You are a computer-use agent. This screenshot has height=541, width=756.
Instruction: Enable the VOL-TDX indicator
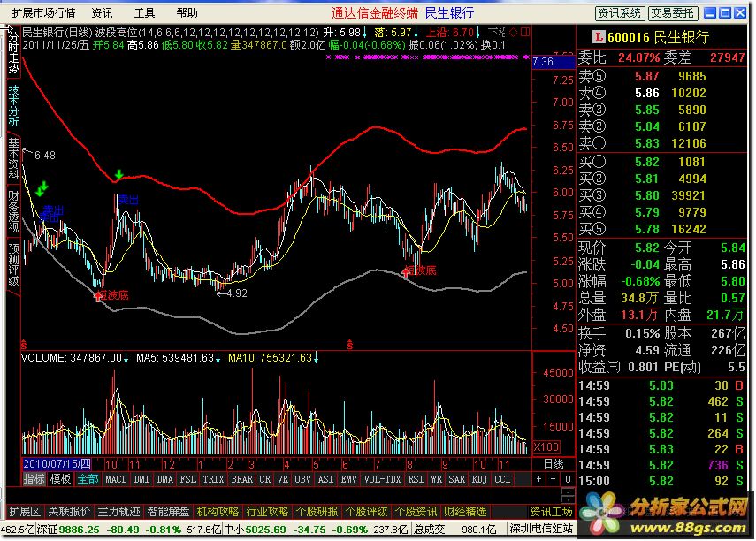pos(382,479)
